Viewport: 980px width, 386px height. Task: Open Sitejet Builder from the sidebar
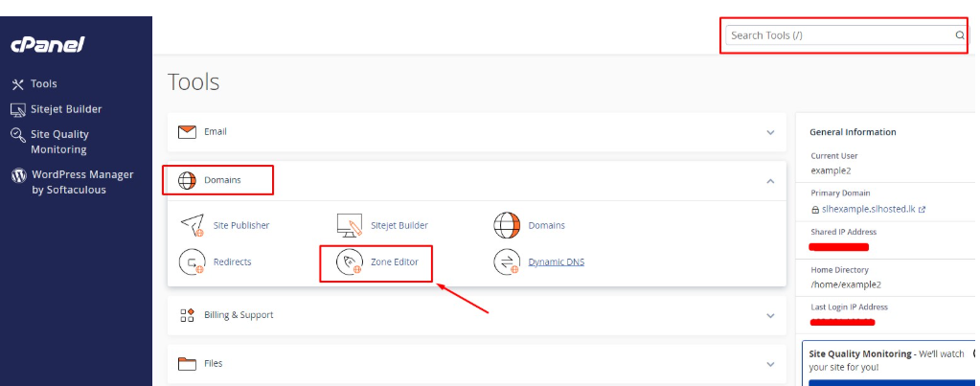[x=65, y=109]
